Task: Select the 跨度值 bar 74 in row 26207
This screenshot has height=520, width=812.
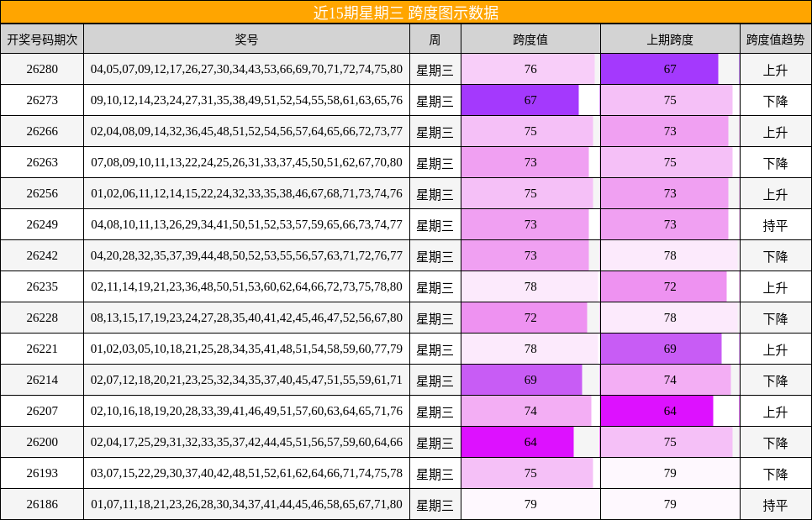Action: (x=526, y=411)
